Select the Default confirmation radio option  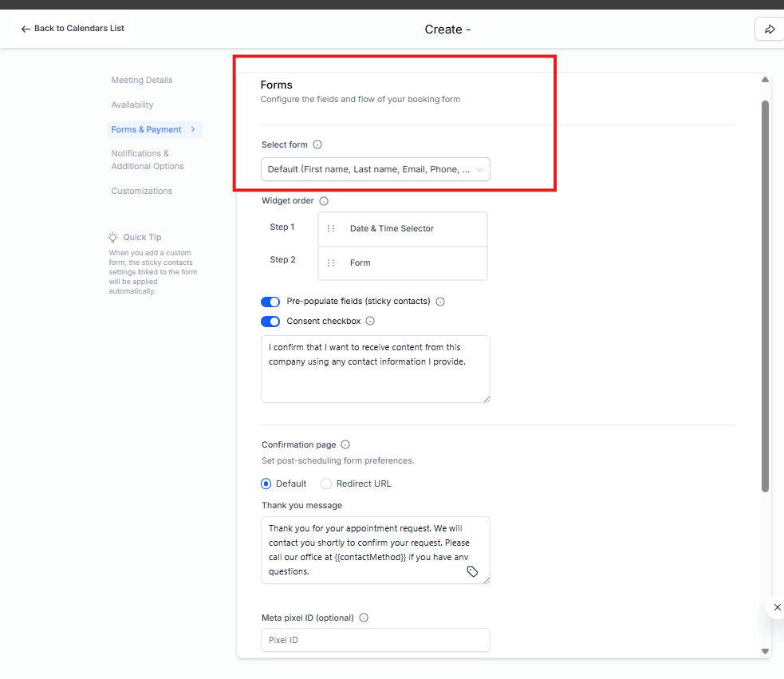(x=266, y=484)
